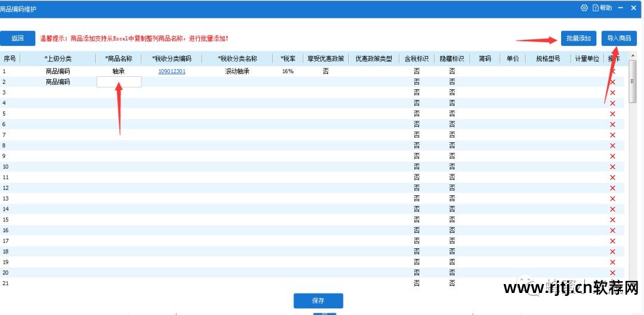This screenshot has width=644, height=315.
Task: Click the *上级分类 column header
Action: point(57,58)
